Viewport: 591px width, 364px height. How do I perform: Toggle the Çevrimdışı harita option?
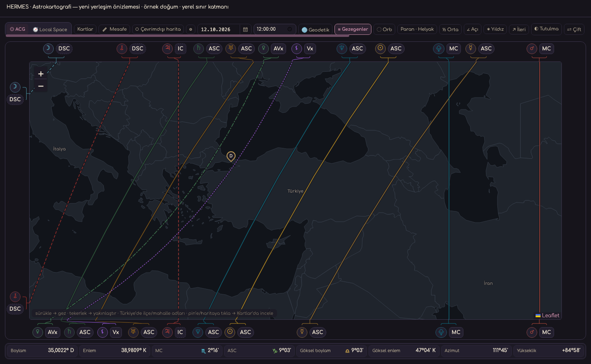point(158,30)
